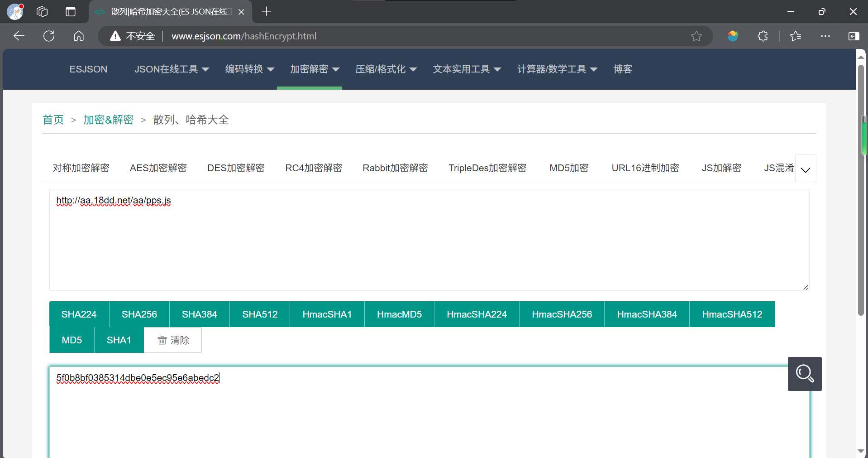
Task: Reload the page with refresh icon
Action: [49, 36]
